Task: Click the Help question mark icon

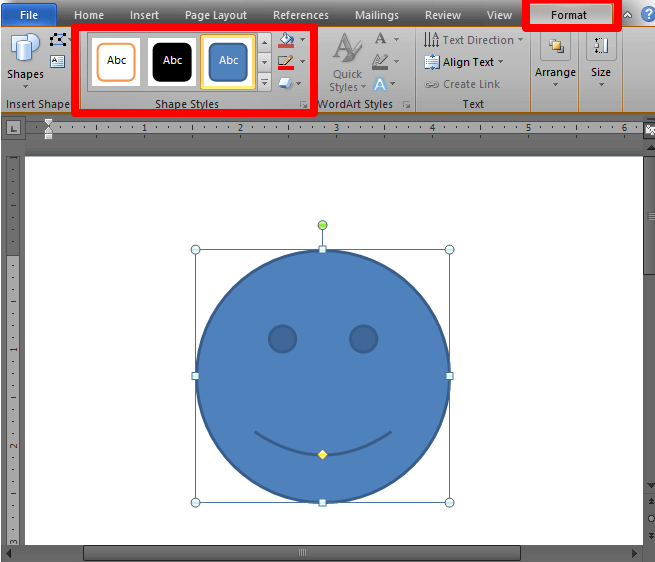Action: click(x=647, y=15)
